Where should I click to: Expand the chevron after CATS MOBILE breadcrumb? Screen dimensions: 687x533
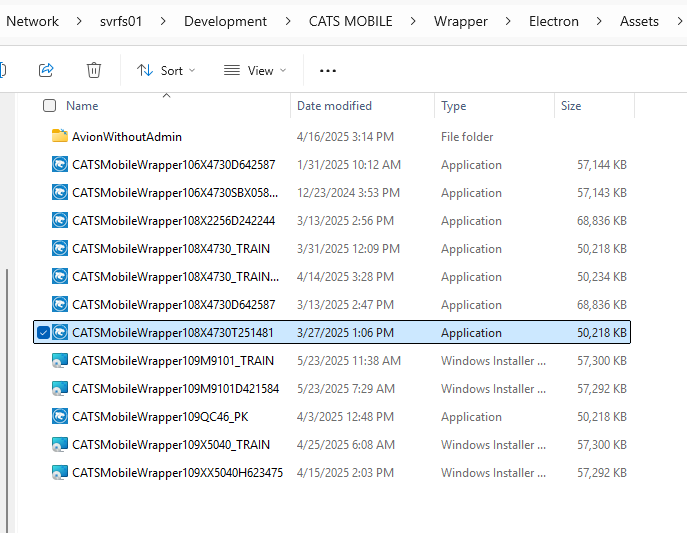point(413,21)
